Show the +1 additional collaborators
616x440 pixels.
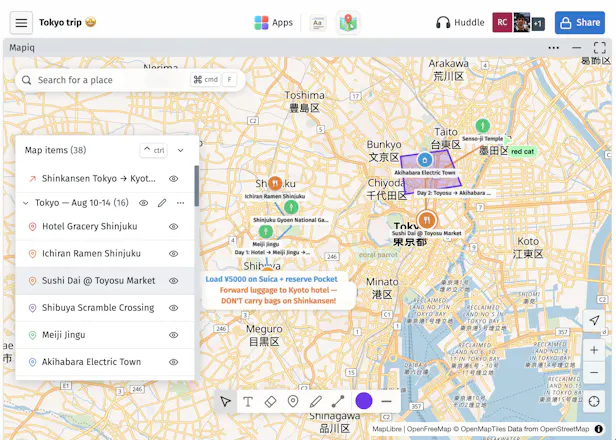[538, 24]
